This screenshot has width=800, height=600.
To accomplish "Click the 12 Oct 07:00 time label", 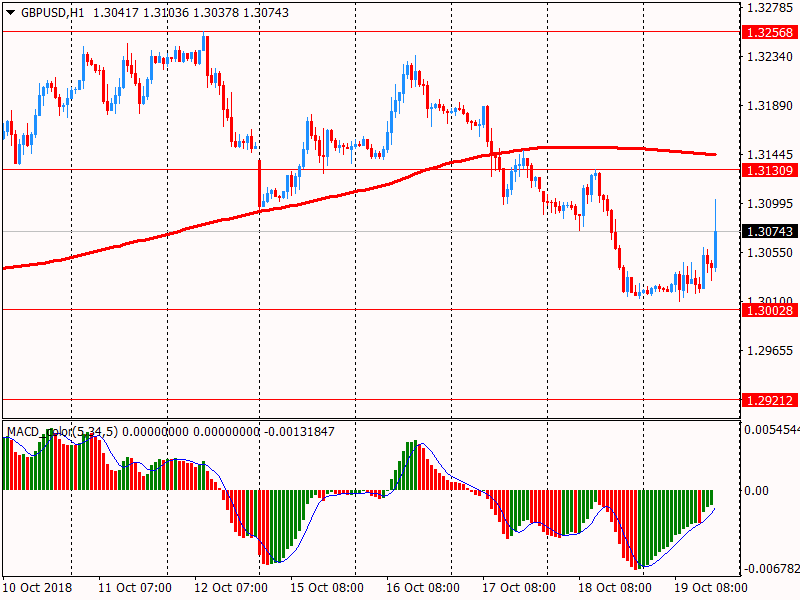I will [231, 588].
